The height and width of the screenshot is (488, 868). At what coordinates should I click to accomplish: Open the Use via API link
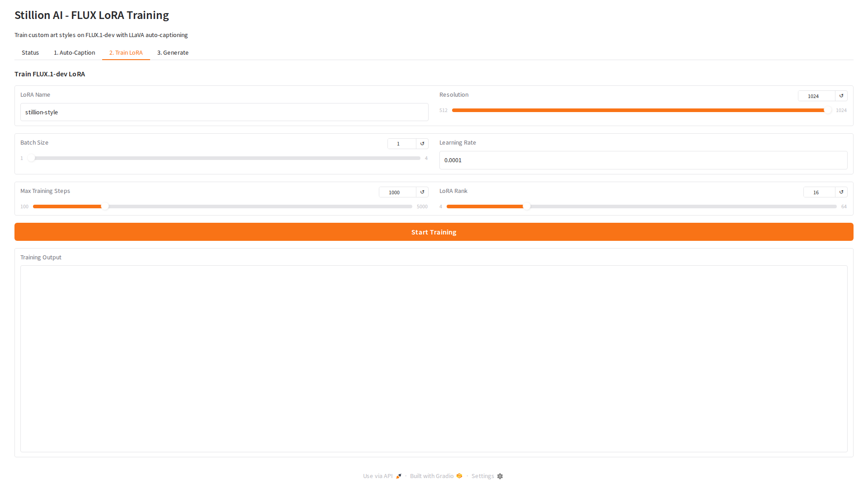377,476
